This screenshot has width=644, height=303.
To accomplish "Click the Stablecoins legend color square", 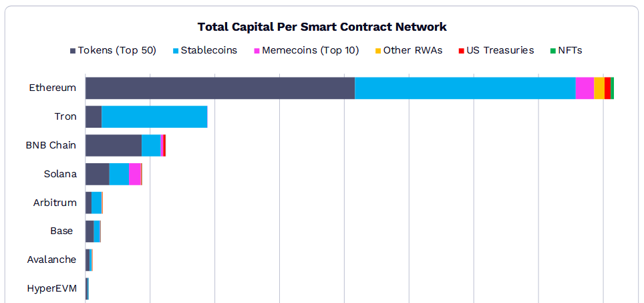I will click(x=176, y=51).
